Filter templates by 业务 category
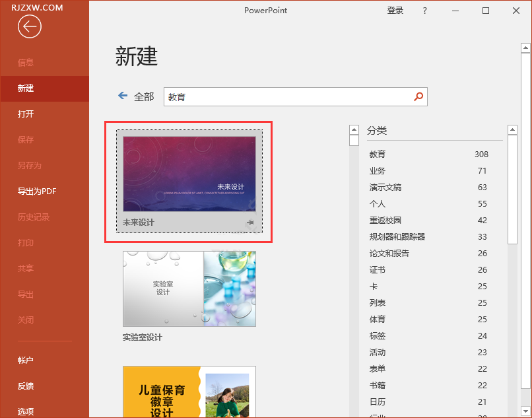The width and height of the screenshot is (532, 418). (x=377, y=170)
